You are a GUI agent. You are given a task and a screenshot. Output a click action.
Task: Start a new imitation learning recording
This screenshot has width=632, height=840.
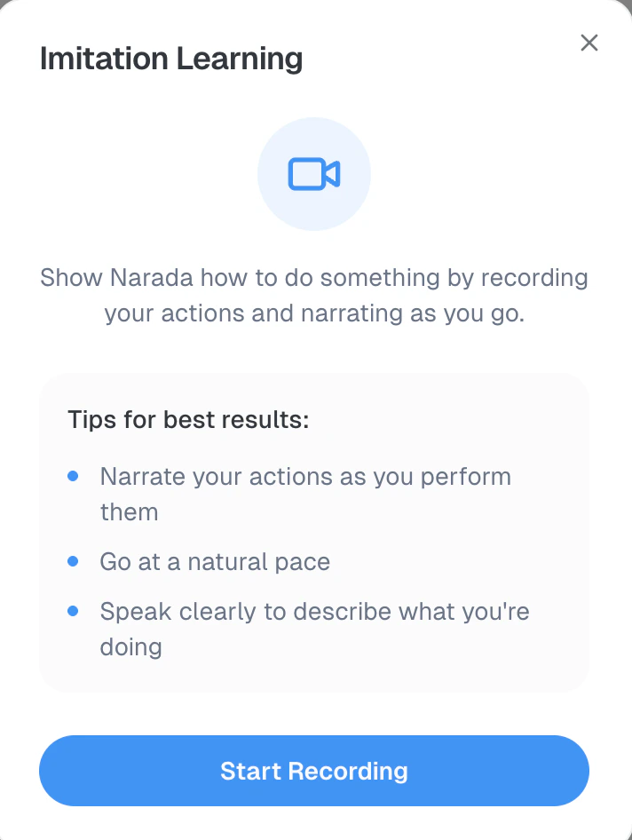(314, 771)
